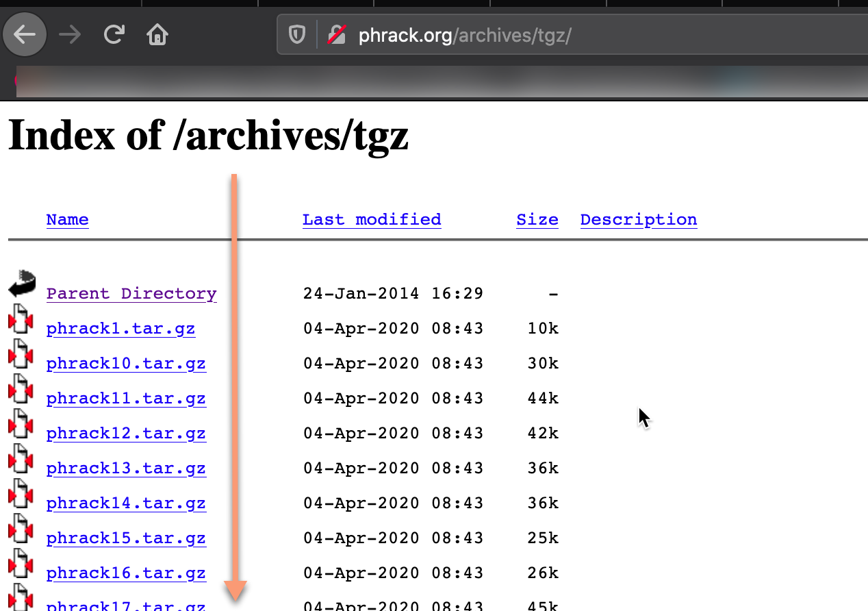Sort listing by Description column
This screenshot has width=868, height=611.
click(638, 220)
